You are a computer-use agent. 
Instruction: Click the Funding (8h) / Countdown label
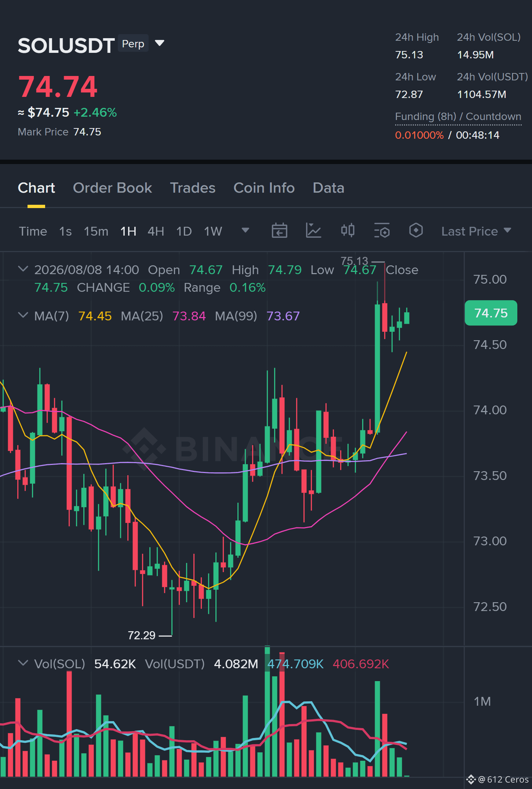coord(458,117)
